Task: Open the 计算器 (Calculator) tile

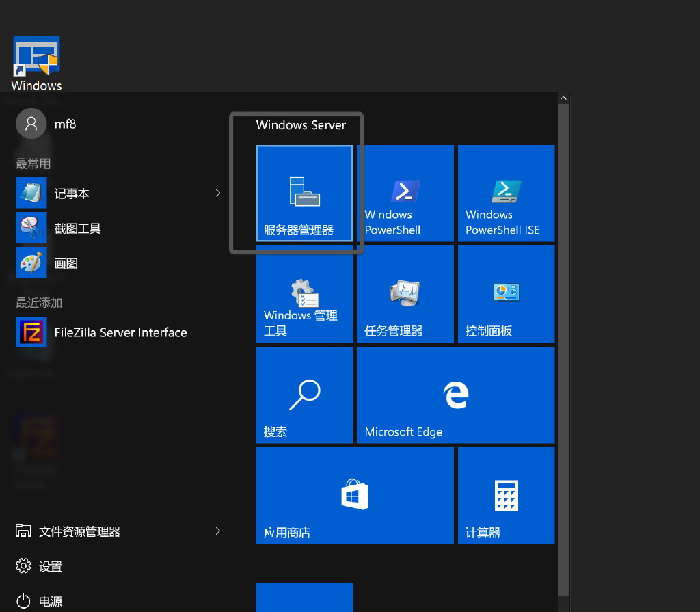Action: 506,496
